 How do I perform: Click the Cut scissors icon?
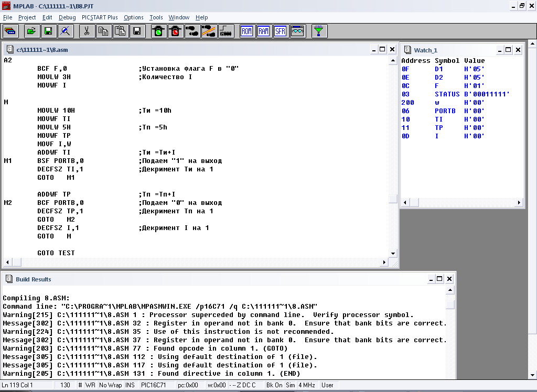click(x=87, y=31)
